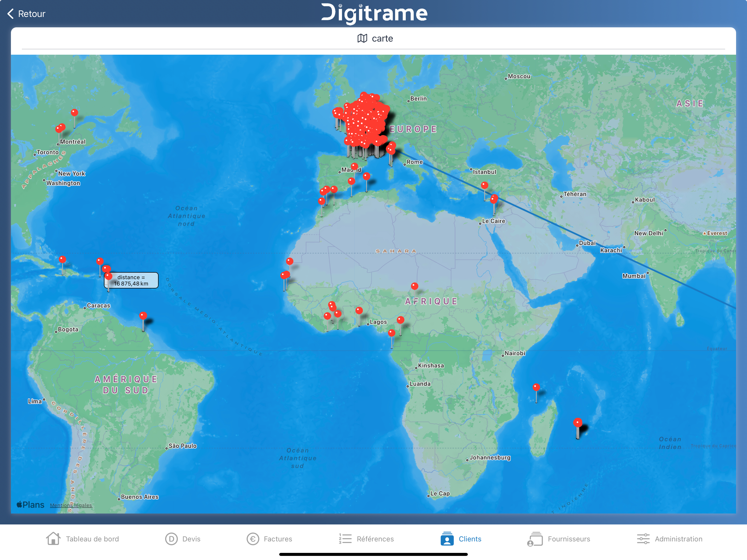
Task: Click the Buenos Aires city label
Action: 139,497
